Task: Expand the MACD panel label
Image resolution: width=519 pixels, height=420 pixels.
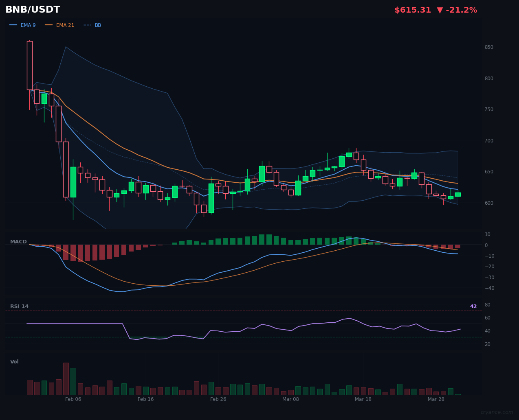Action: point(18,242)
